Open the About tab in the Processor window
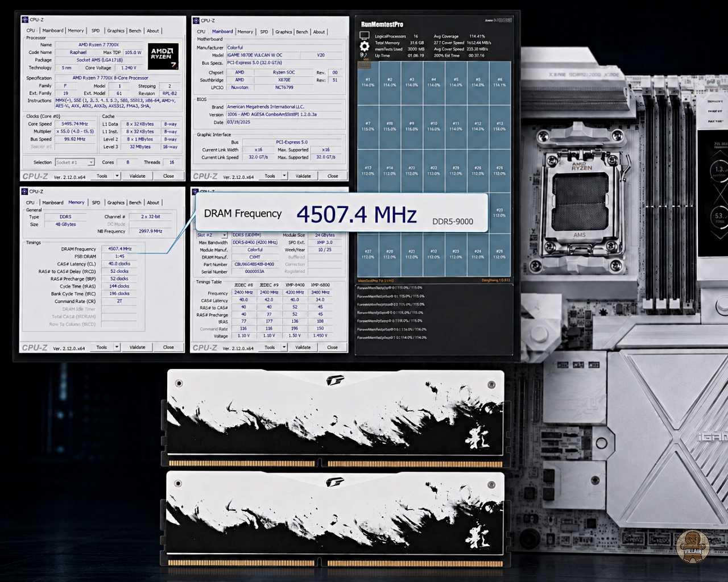728x582 pixels. point(153,31)
